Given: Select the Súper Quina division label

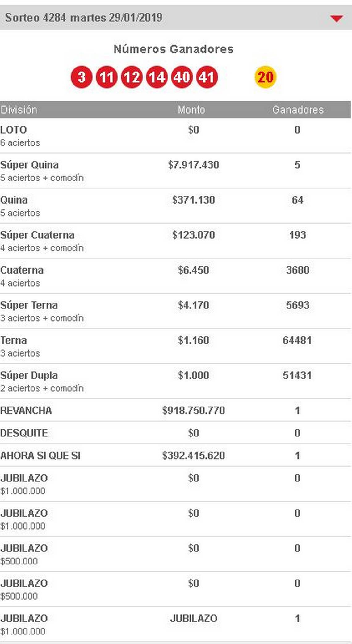Looking at the screenshot, I should [x=29, y=165].
